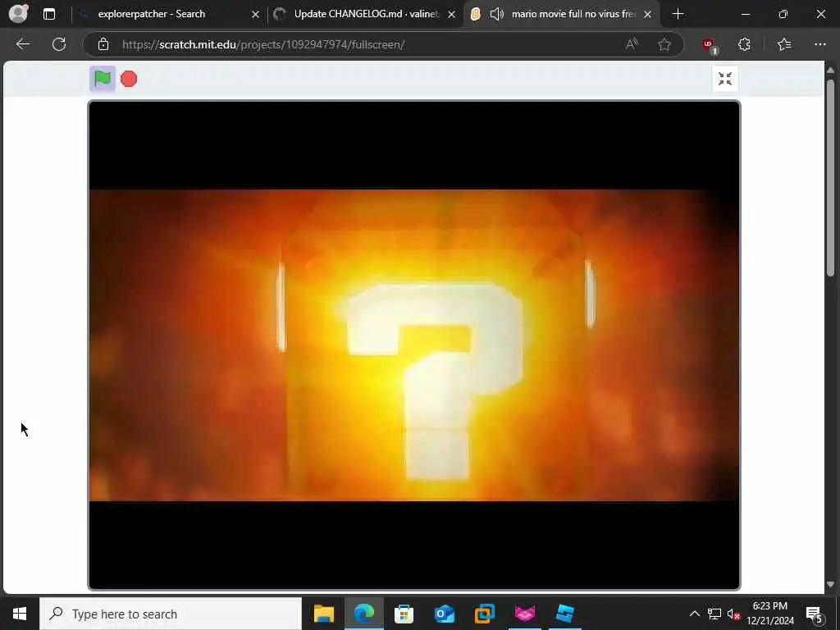Refresh the current page
Viewport: 840px width, 630px height.
click(59, 44)
